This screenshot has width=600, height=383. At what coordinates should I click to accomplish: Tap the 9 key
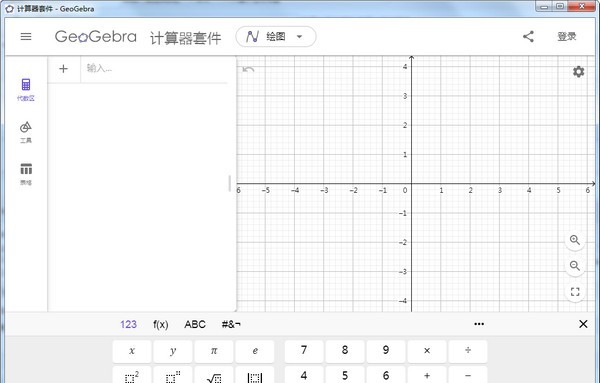386,351
